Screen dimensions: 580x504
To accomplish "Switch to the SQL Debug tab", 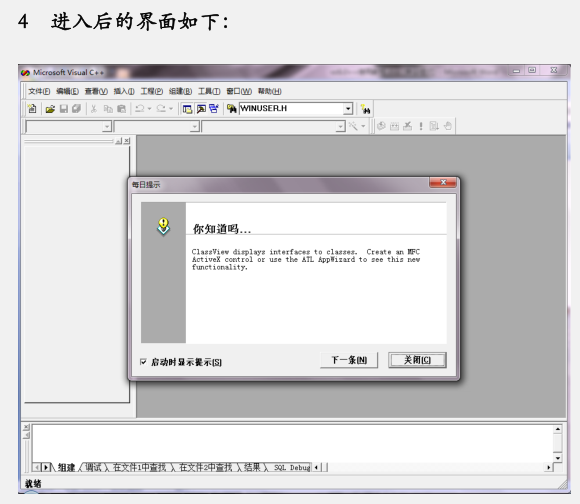I will [292, 468].
